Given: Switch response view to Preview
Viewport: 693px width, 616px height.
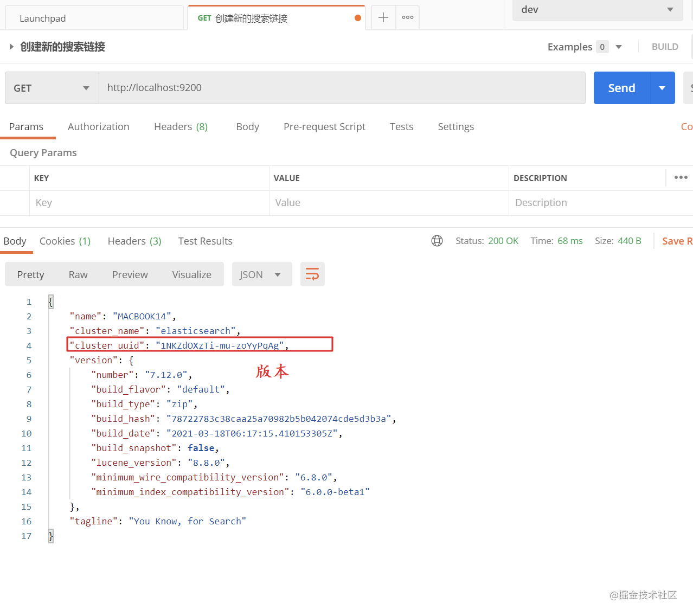Looking at the screenshot, I should [130, 274].
